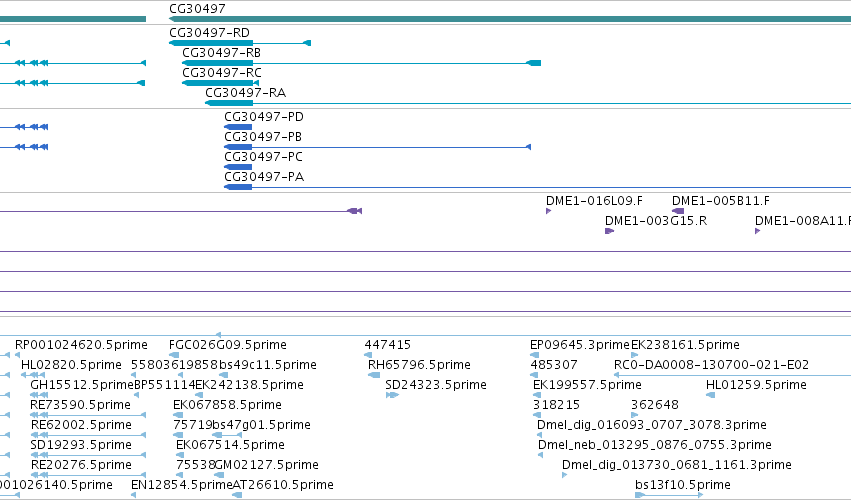This screenshot has width=851, height=500.
Task: Click feature labeled 318215
Action: pos(556,405)
